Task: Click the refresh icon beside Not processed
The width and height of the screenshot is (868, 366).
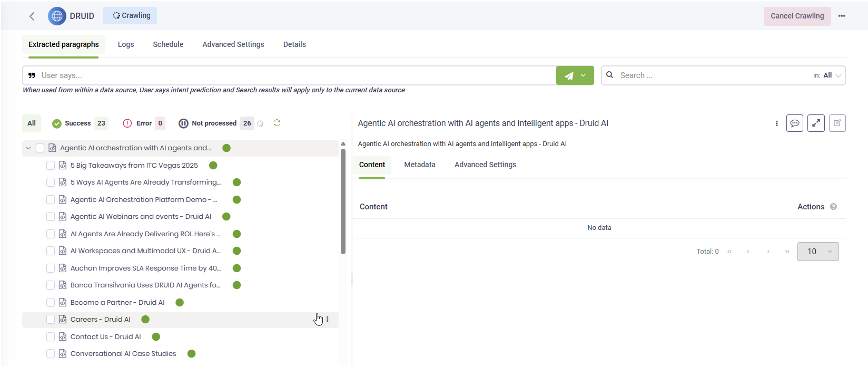Action: [277, 123]
